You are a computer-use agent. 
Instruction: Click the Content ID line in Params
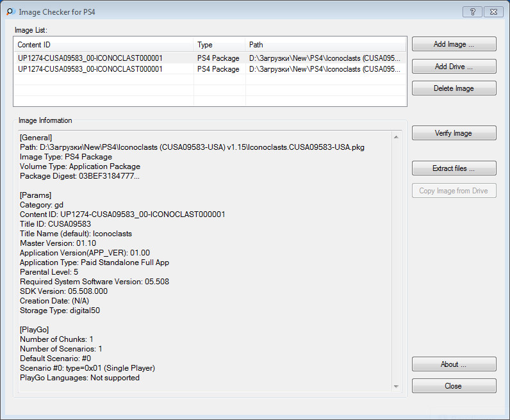click(x=122, y=214)
